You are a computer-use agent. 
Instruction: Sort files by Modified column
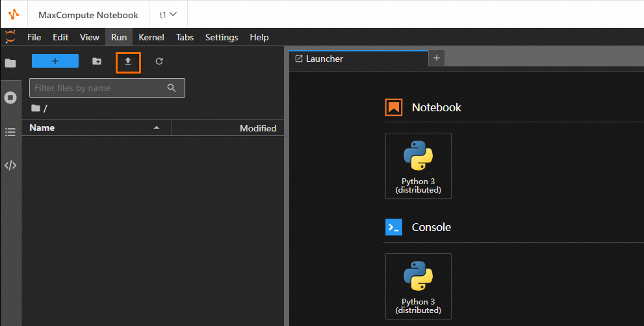point(258,128)
